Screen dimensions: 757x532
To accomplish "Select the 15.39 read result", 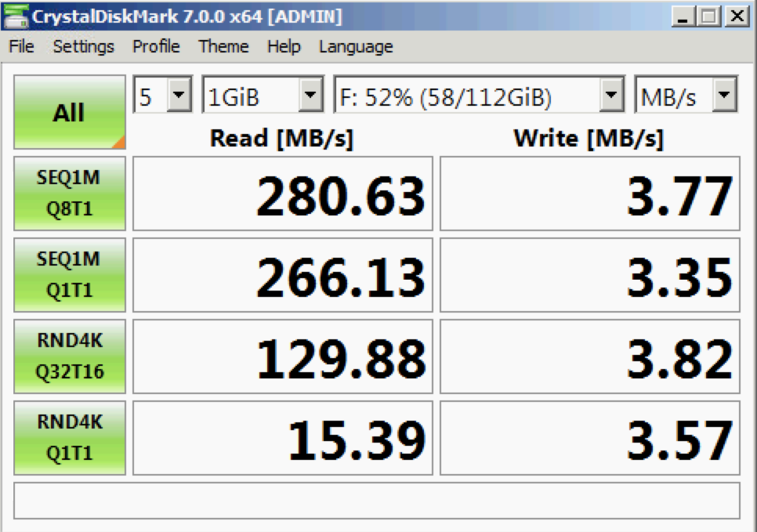I will pyautogui.click(x=283, y=438).
